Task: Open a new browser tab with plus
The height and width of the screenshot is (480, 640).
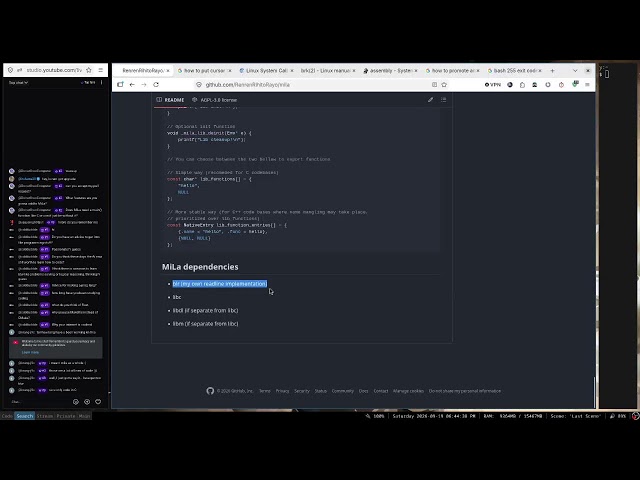Action: [552, 71]
